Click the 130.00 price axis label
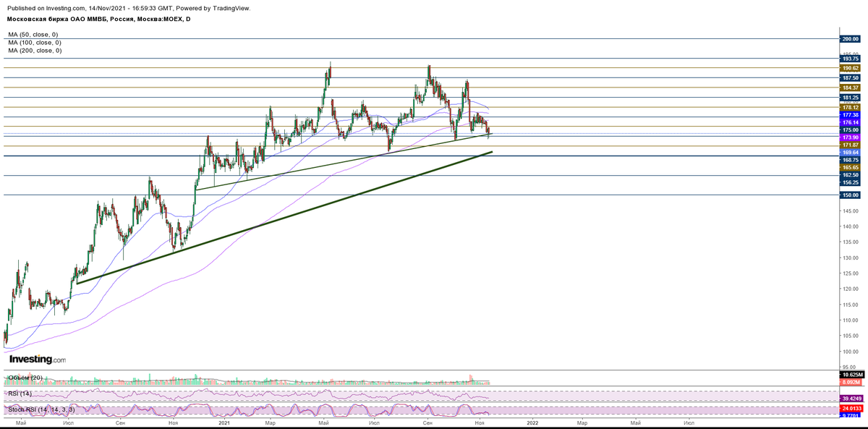Screen dimensions: 868x429 (x=849, y=258)
